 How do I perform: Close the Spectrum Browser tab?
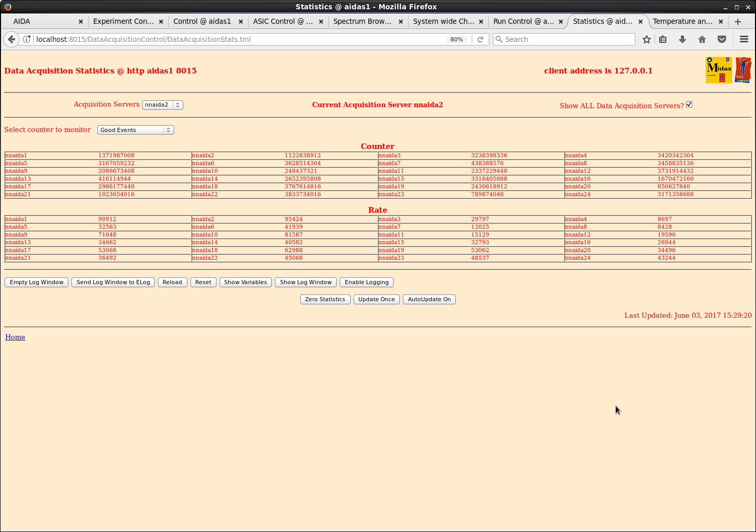coord(401,22)
